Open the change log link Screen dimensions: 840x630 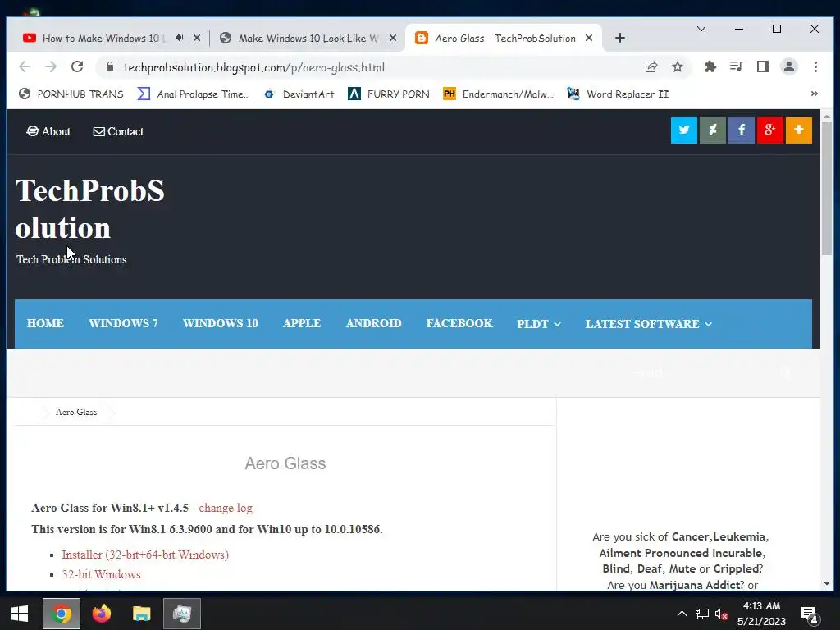(x=226, y=508)
